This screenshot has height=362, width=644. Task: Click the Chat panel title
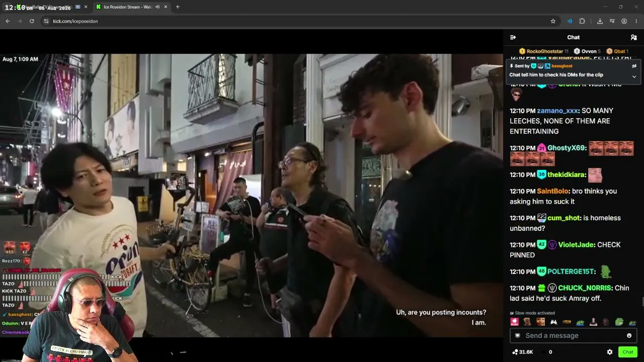[574, 37]
